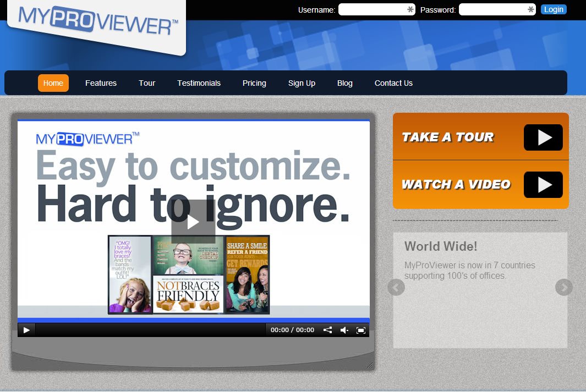Click the resize grip of the video panel

370,366
